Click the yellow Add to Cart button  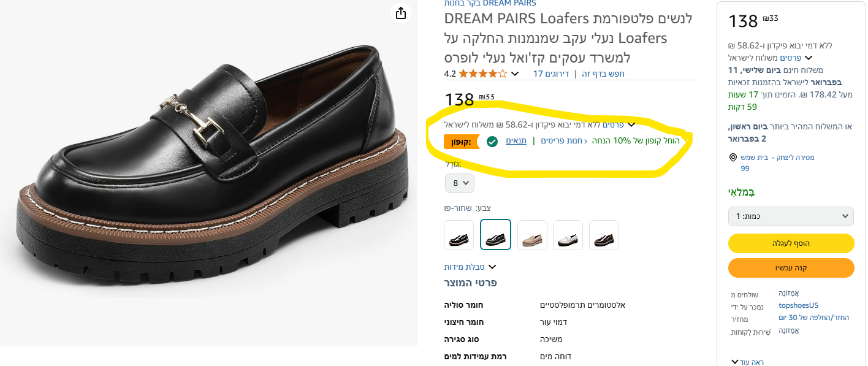(x=791, y=243)
